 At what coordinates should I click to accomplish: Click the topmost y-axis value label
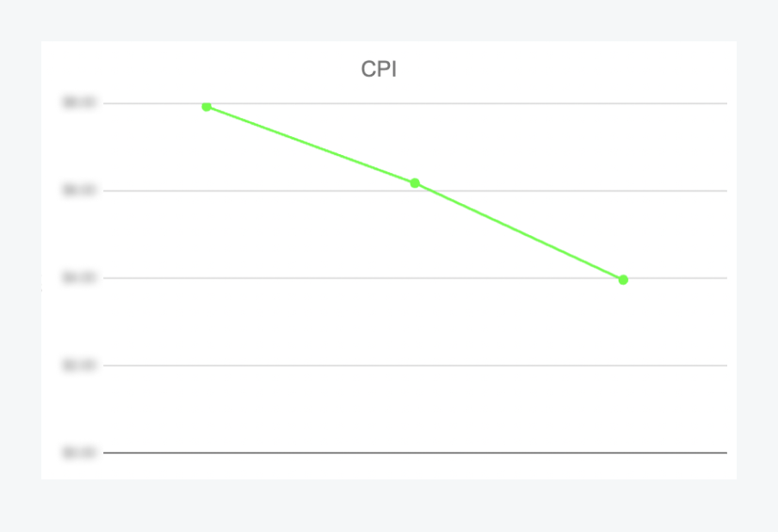click(78, 103)
